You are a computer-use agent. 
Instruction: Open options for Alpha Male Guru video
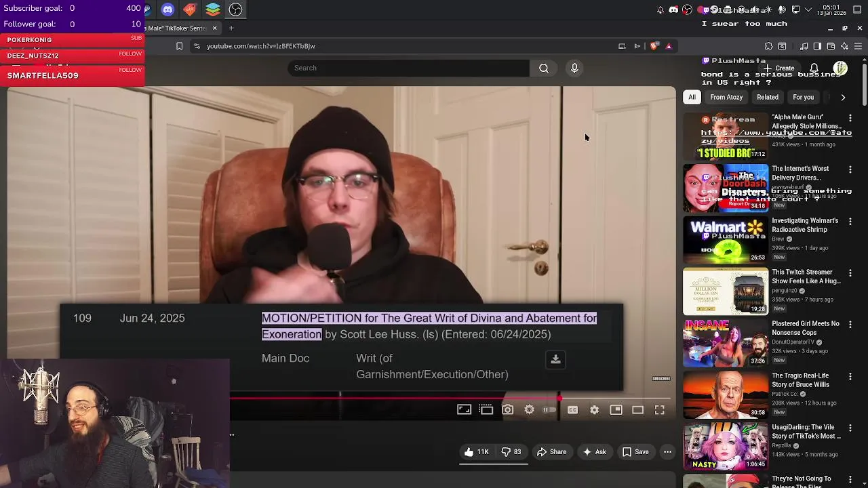pyautogui.click(x=850, y=118)
